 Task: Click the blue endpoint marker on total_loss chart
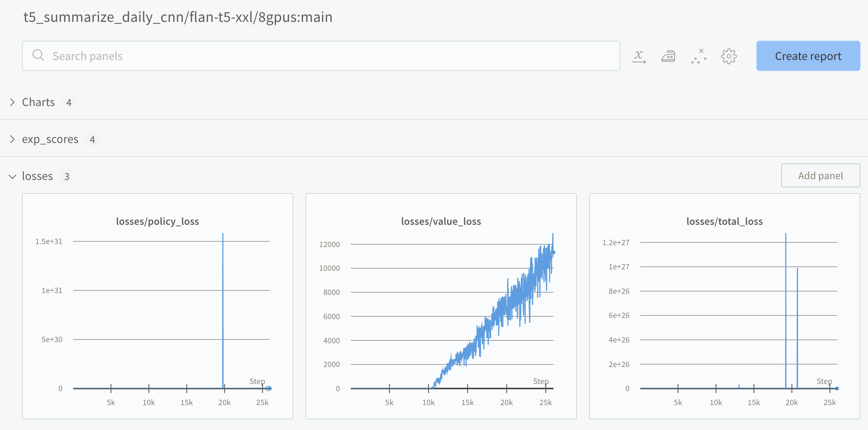837,388
